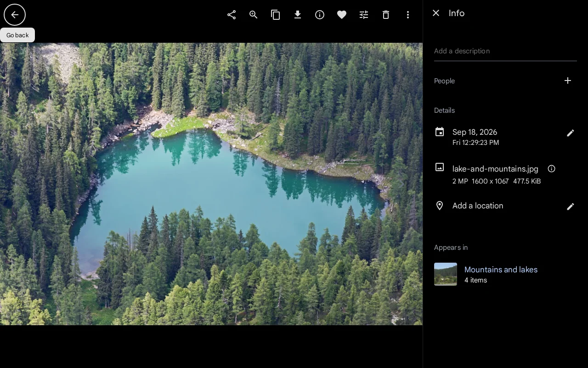Delete the photo with trash icon
The width and height of the screenshot is (588, 368).
pyautogui.click(x=386, y=15)
